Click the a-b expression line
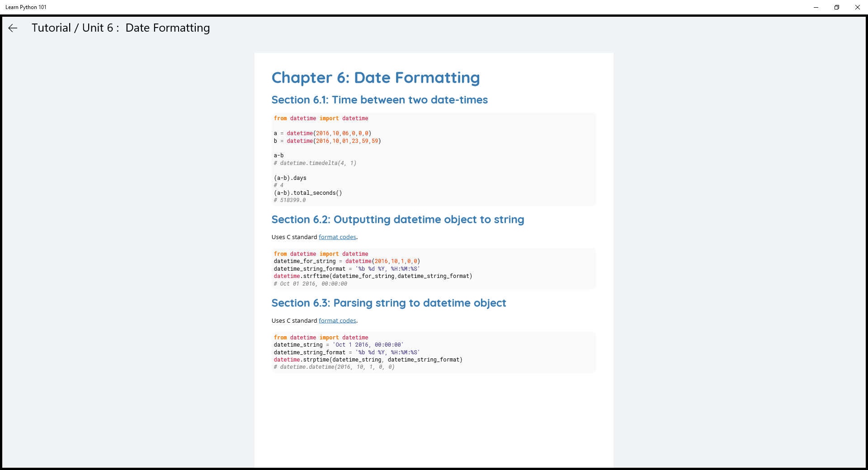The height and width of the screenshot is (470, 868). [x=278, y=155]
